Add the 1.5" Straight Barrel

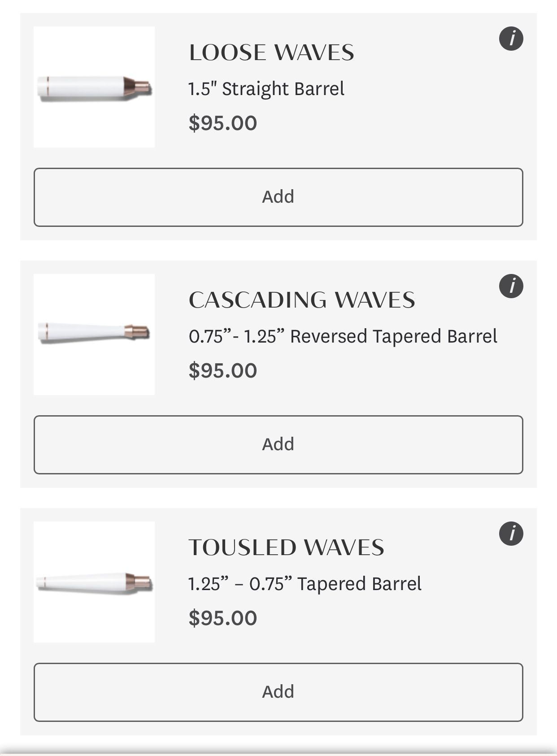(278, 197)
